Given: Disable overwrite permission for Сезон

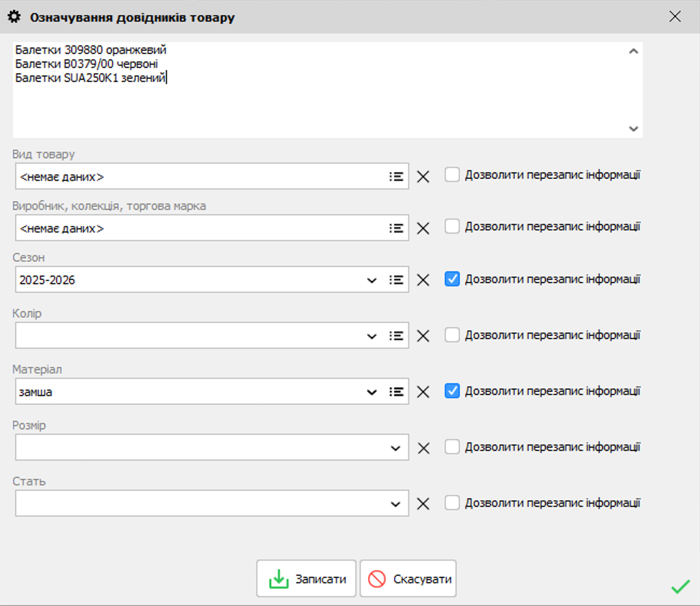Looking at the screenshot, I should [452, 279].
